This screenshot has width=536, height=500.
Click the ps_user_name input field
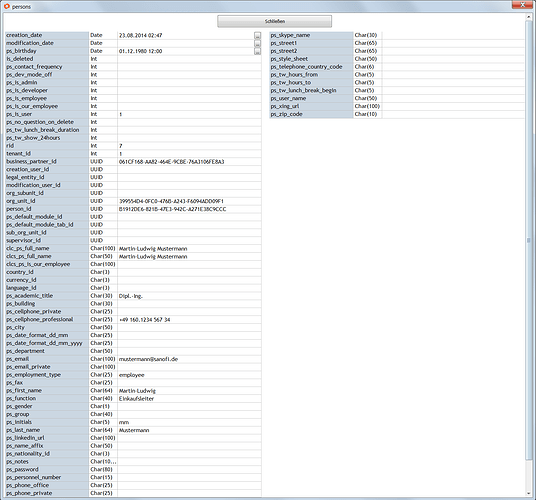tap(453, 98)
